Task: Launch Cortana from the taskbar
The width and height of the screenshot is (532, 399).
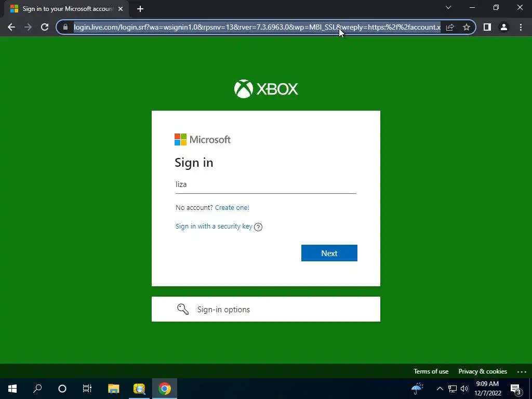Action: coord(62,389)
